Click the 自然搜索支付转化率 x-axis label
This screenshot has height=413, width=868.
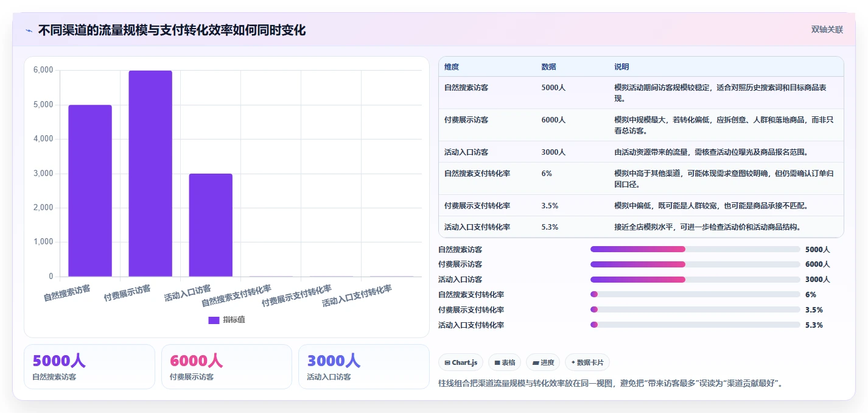[x=237, y=296]
